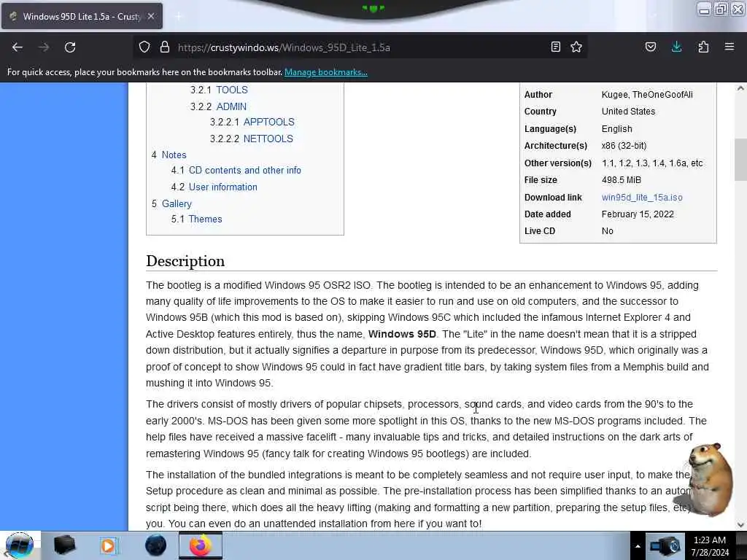Bookmark this page with the star

point(576,47)
